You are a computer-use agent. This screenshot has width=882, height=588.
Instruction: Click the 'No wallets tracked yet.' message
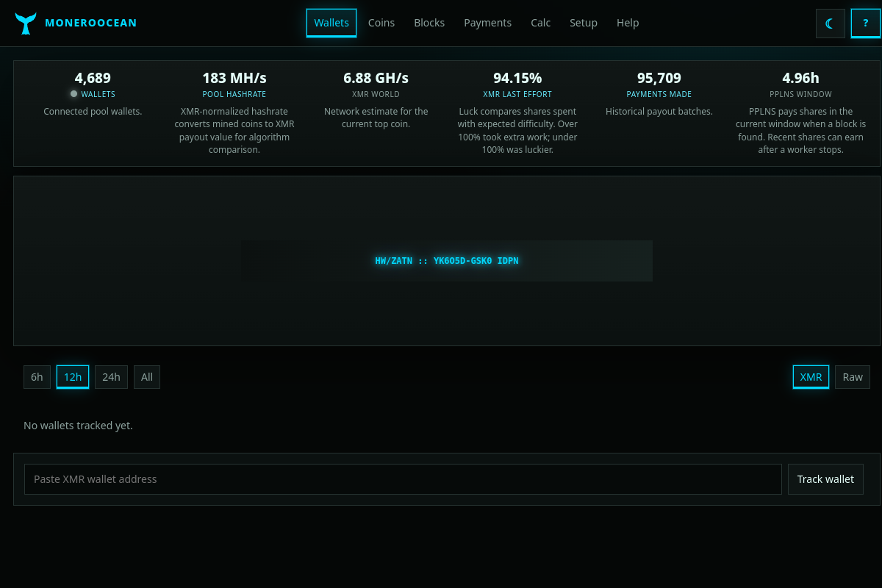coord(78,426)
